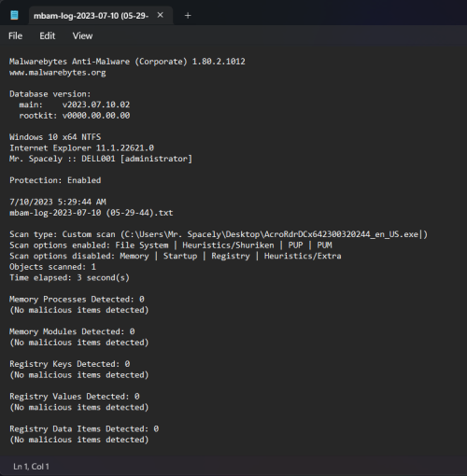Viewport: 467px width, 476px height.
Task: Open the Edit menu
Action: [x=48, y=35]
